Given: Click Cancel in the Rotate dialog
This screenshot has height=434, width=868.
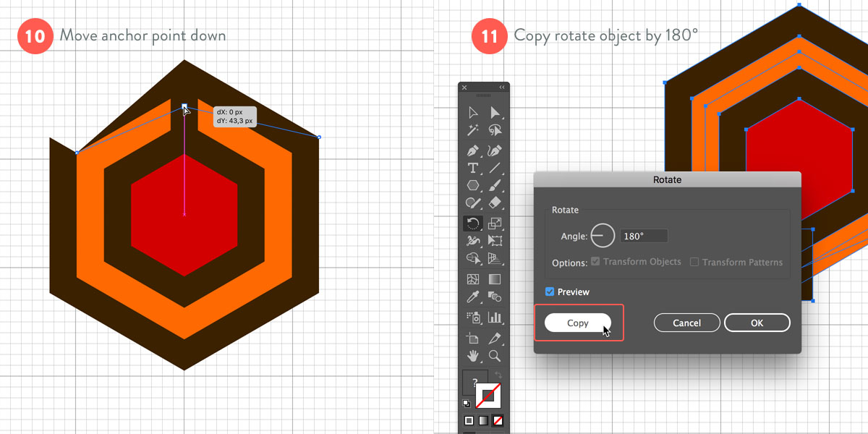Looking at the screenshot, I should pos(686,323).
